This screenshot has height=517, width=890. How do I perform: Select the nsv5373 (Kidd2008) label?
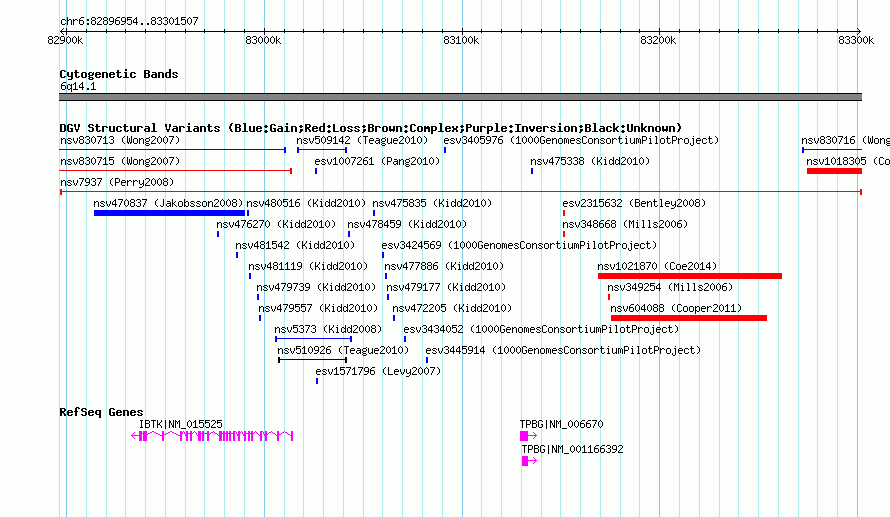[328, 329]
